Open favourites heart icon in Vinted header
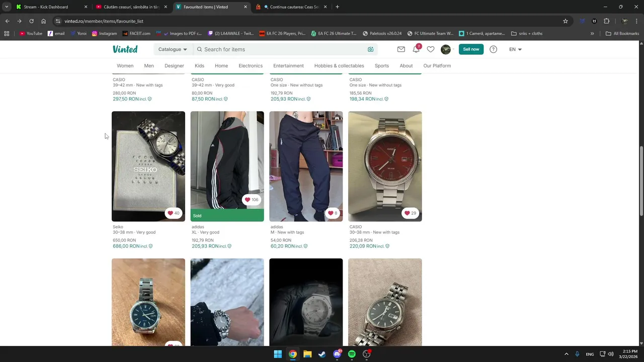 [431, 49]
